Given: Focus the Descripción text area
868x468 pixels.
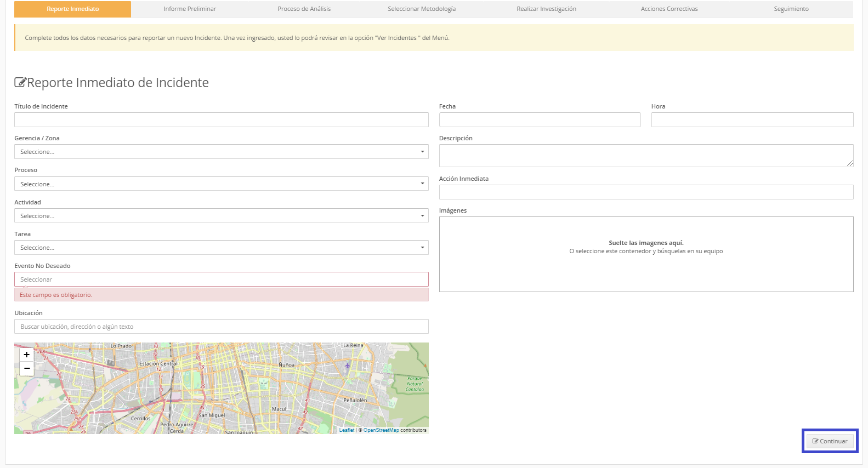Looking at the screenshot, I should 646,156.
